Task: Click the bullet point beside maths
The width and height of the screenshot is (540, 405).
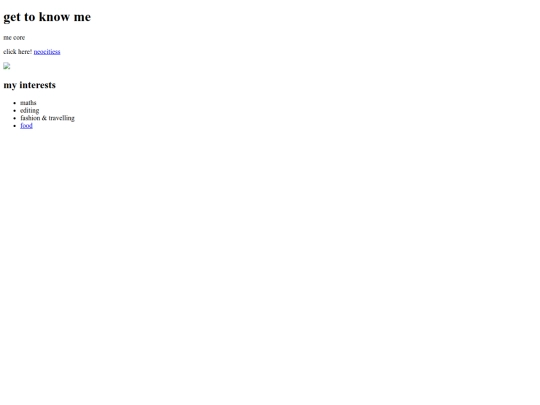Action: tap(15, 103)
